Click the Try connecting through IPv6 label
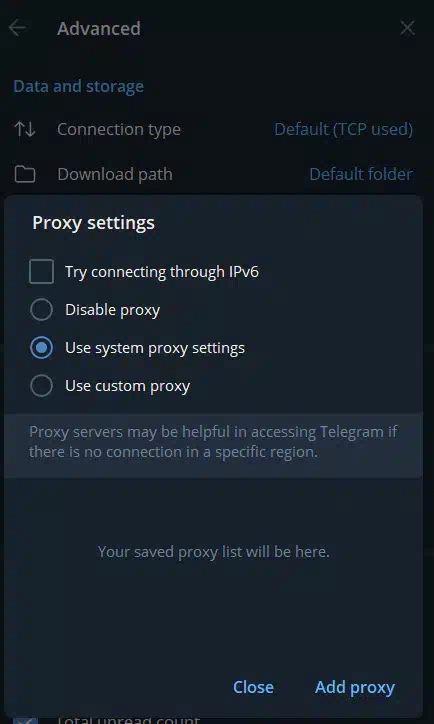Image resolution: width=434 pixels, height=724 pixels. click(162, 272)
